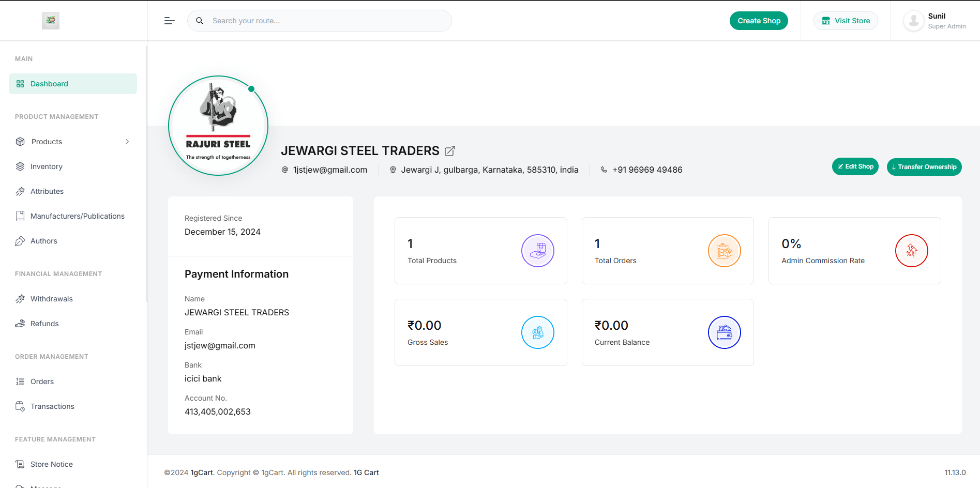Click the Transactions icon in sidebar
The width and height of the screenshot is (980, 488).
[x=20, y=406]
